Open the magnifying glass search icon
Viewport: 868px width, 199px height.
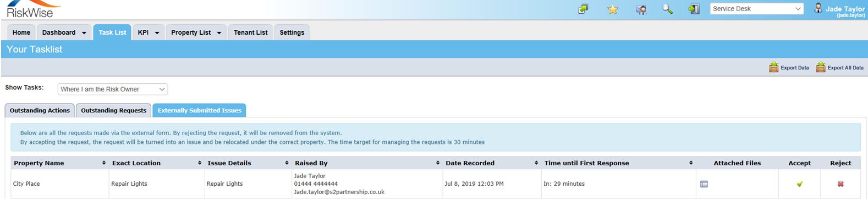coord(667,9)
